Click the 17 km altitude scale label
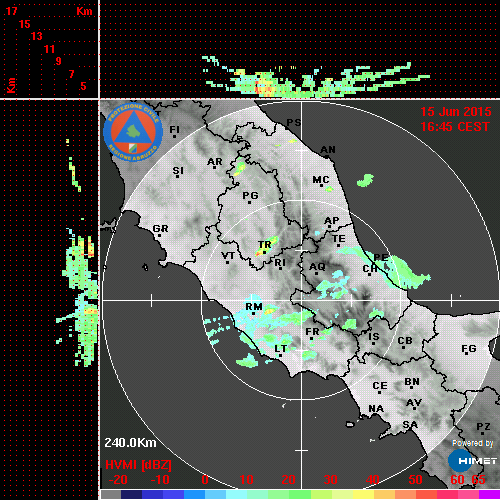 click(11, 11)
